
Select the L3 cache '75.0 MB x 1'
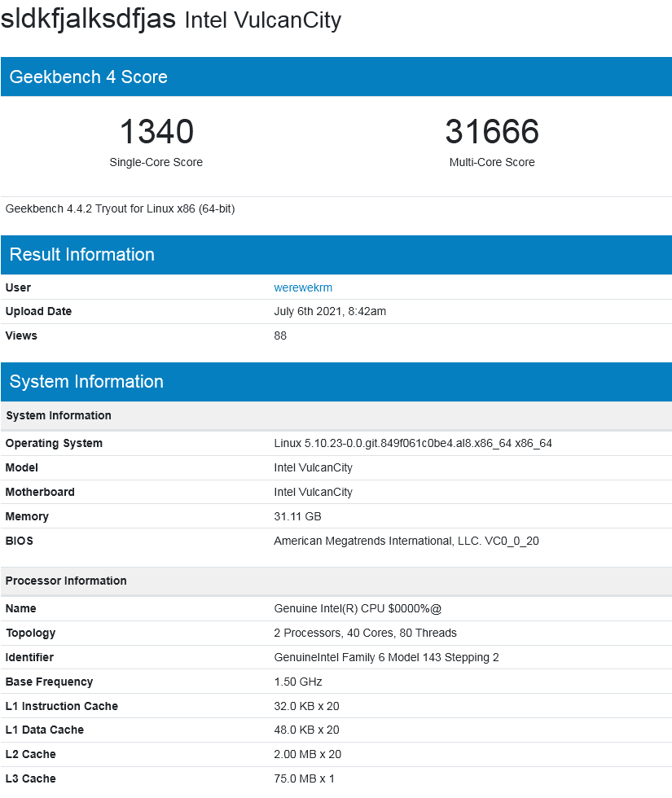(304, 778)
